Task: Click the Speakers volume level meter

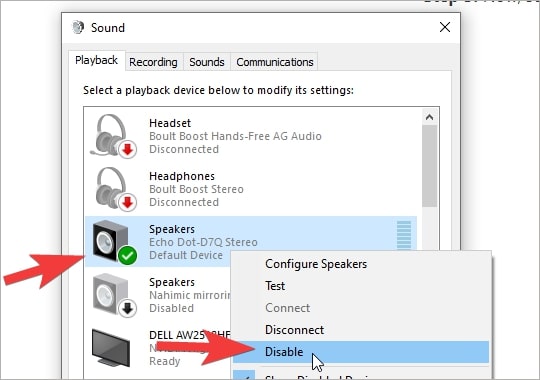Action: click(404, 235)
